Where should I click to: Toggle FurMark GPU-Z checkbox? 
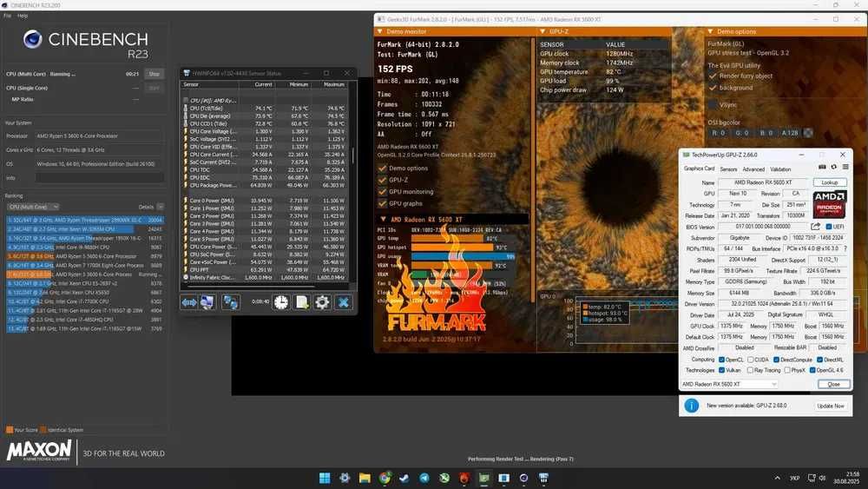coord(382,180)
